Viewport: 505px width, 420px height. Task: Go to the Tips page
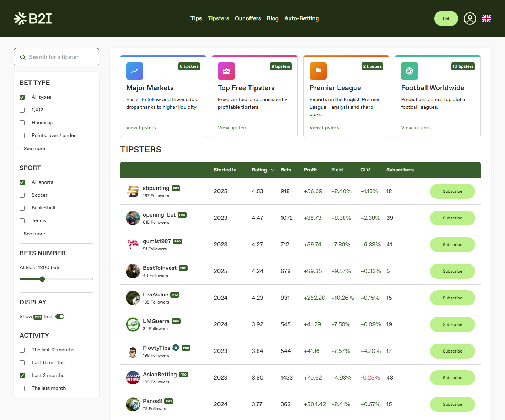[196, 18]
